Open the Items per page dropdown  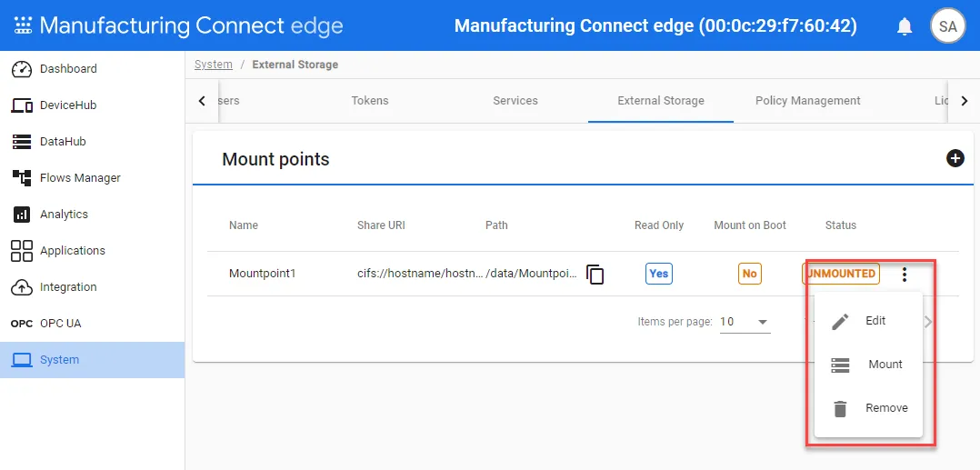pyautogui.click(x=745, y=322)
